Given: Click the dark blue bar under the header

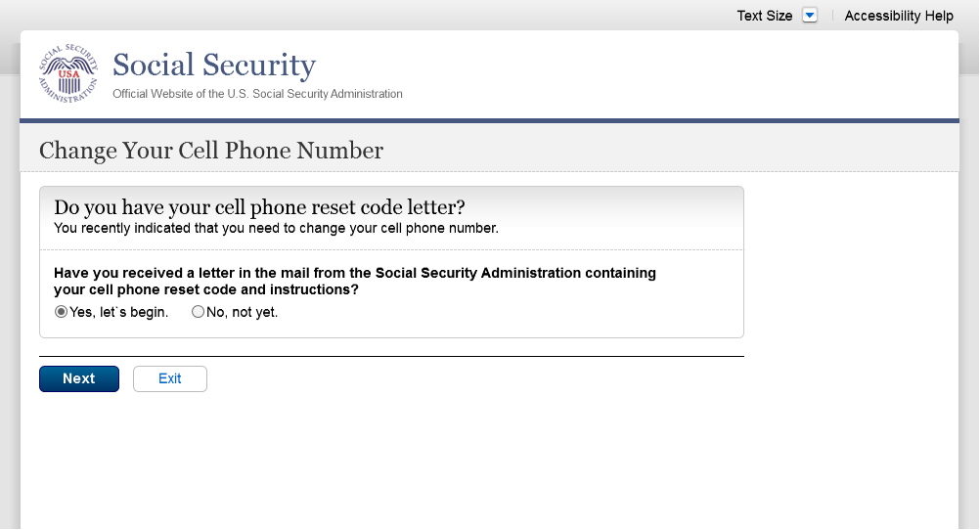Looking at the screenshot, I should click(489, 121).
